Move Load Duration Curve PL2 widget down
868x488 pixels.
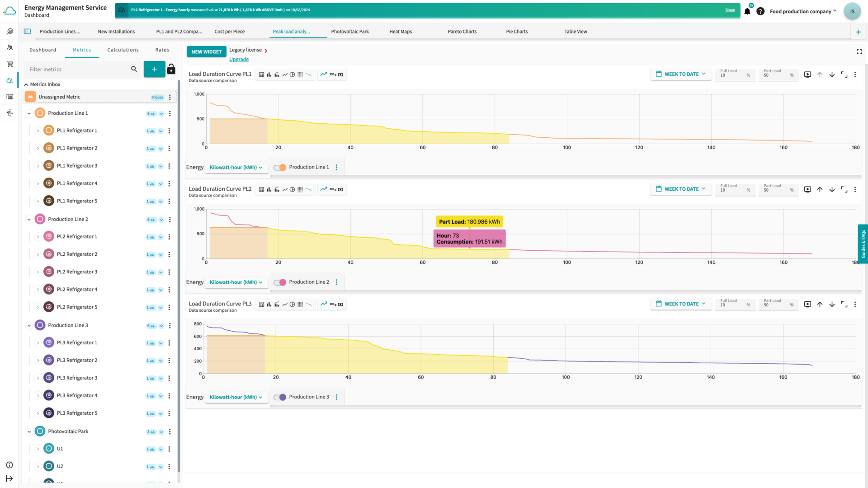(x=832, y=190)
